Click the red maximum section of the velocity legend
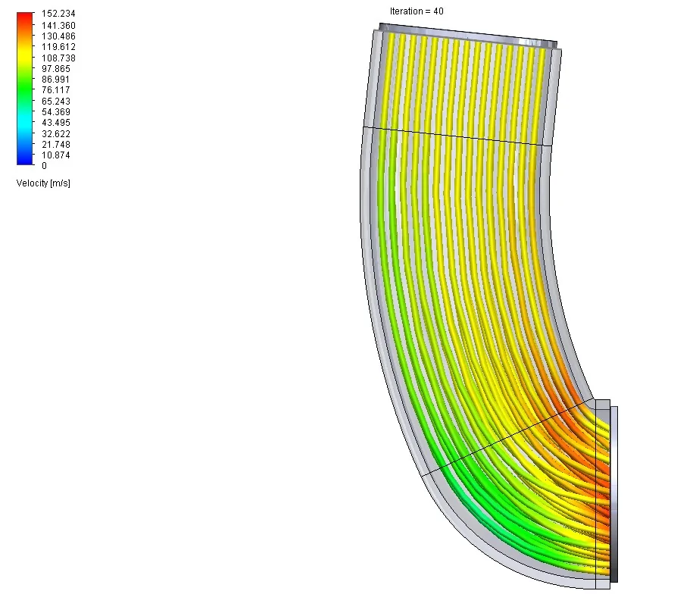696x616 pixels. click(23, 15)
